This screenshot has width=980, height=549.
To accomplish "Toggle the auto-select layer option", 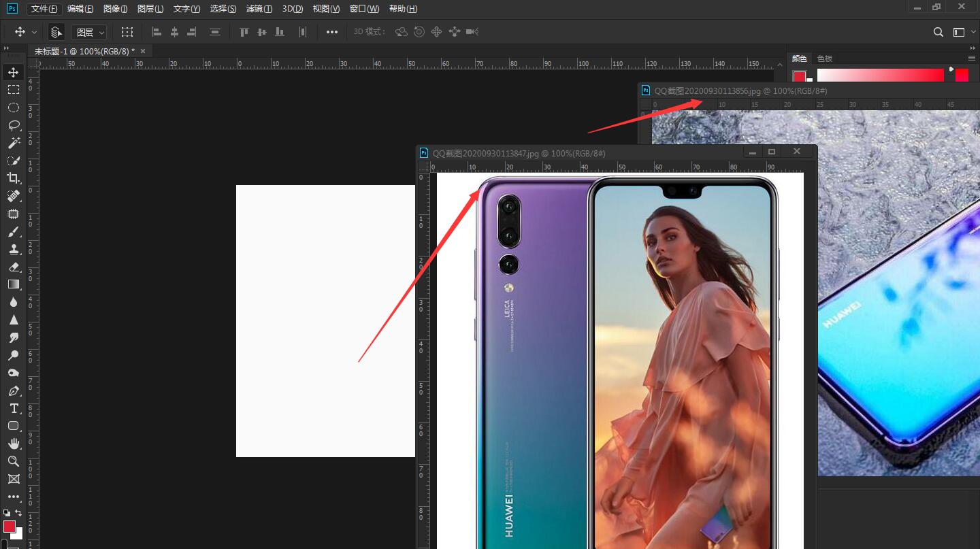I will [x=56, y=32].
